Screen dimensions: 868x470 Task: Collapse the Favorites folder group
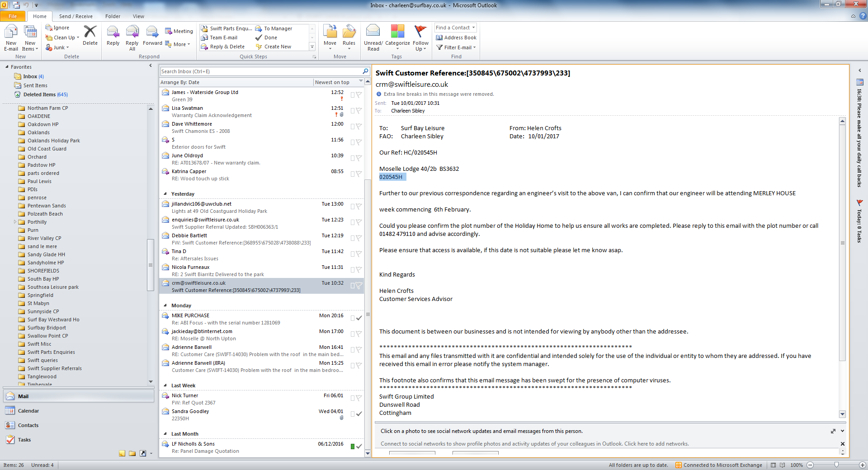pyautogui.click(x=7, y=67)
